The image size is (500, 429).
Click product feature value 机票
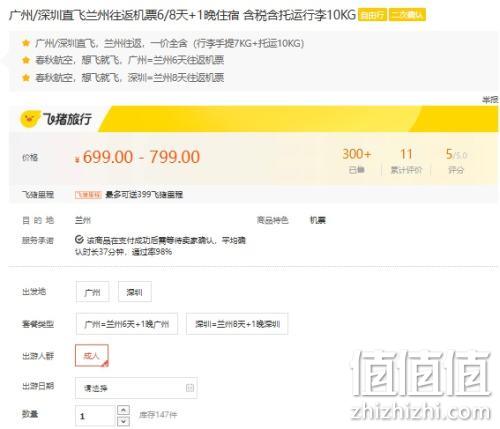318,220
